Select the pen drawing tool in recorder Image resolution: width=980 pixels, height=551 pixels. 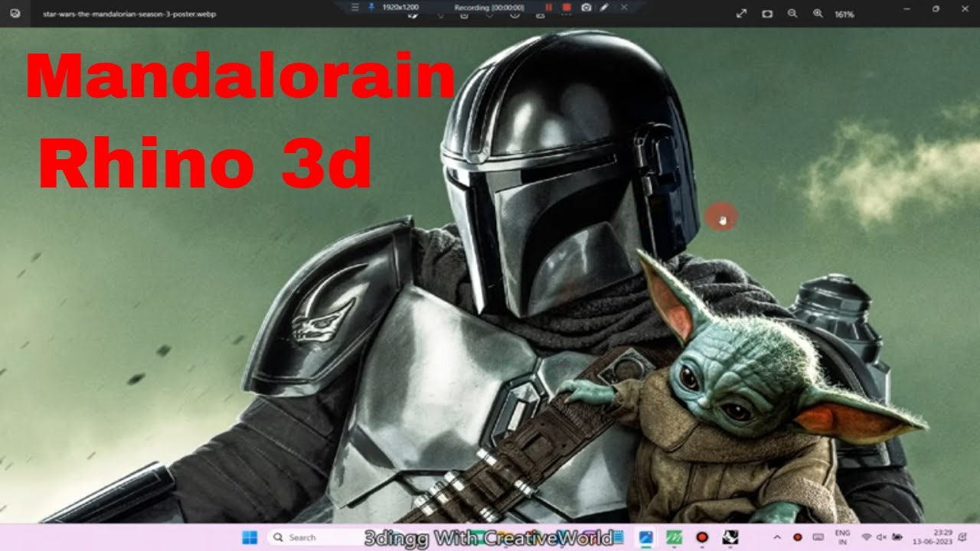click(604, 7)
